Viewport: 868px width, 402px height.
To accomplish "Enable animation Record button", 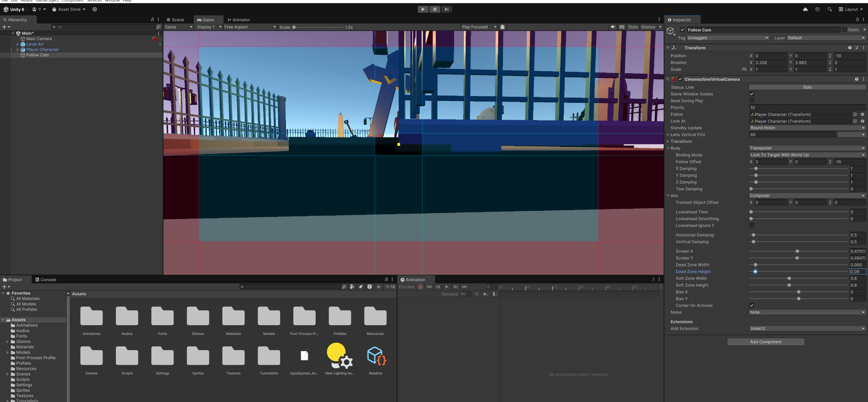I will [420, 287].
